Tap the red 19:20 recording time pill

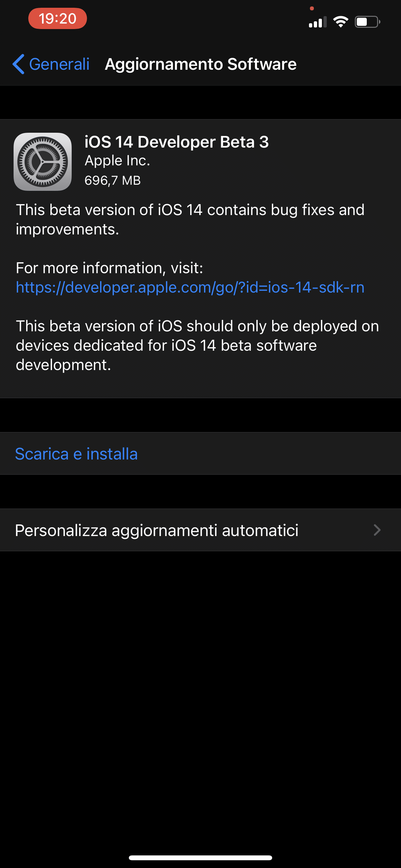pyautogui.click(x=57, y=18)
